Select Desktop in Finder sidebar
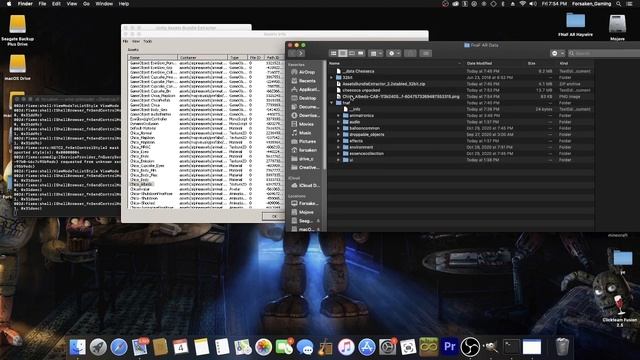Viewport: 640px width, 360px height. click(306, 98)
